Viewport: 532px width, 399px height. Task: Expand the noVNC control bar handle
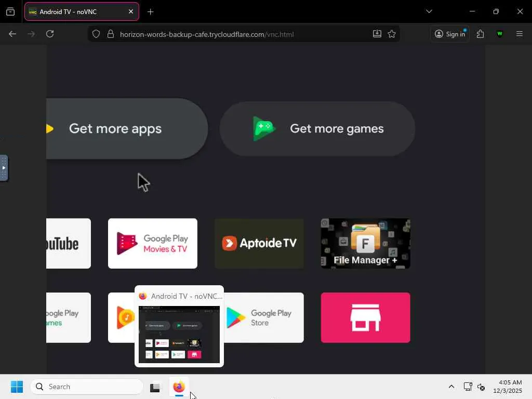4,168
